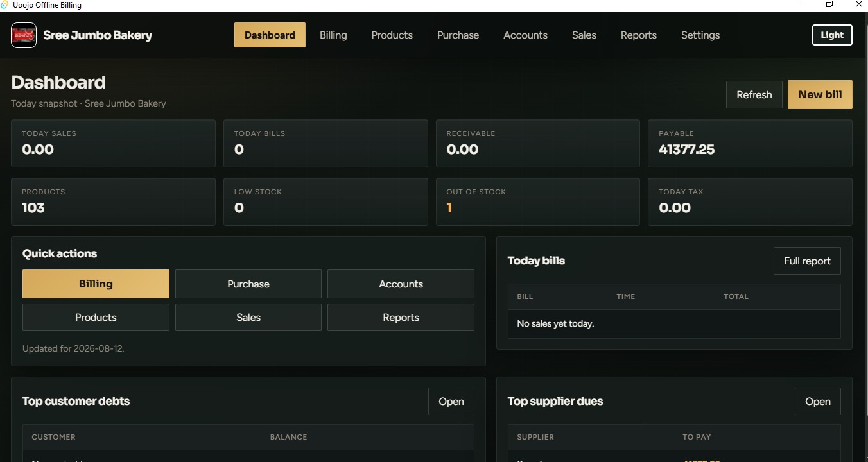Viewport: 868px width, 462px height.
Task: Click the Products quick action button
Action: coord(96,317)
